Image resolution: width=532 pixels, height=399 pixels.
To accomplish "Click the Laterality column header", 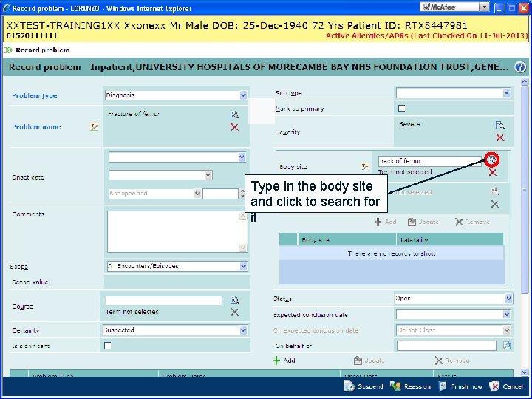I will (450, 240).
